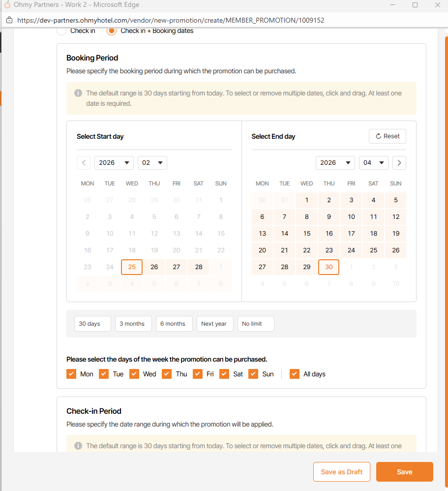Click the next month arrow
The height and width of the screenshot is (491, 448).
[x=399, y=163]
